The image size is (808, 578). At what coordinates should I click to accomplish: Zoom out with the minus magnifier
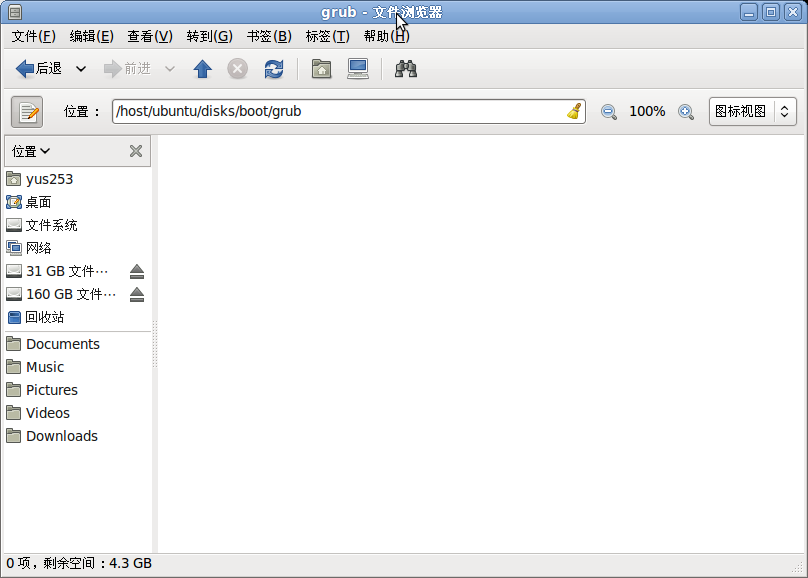tap(609, 112)
